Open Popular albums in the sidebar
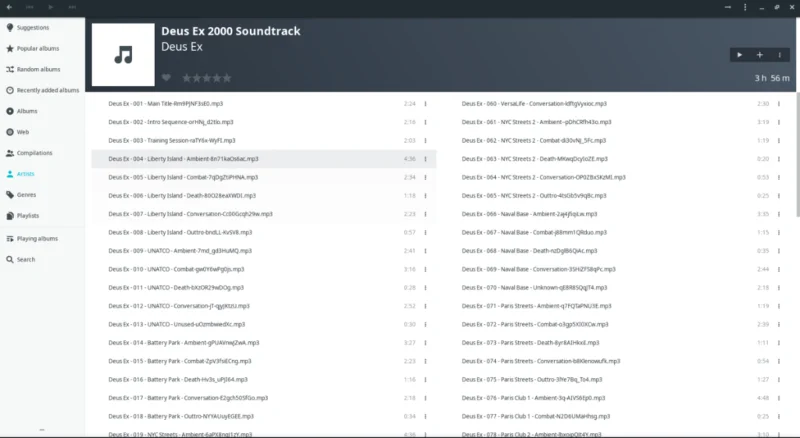 tap(42, 48)
